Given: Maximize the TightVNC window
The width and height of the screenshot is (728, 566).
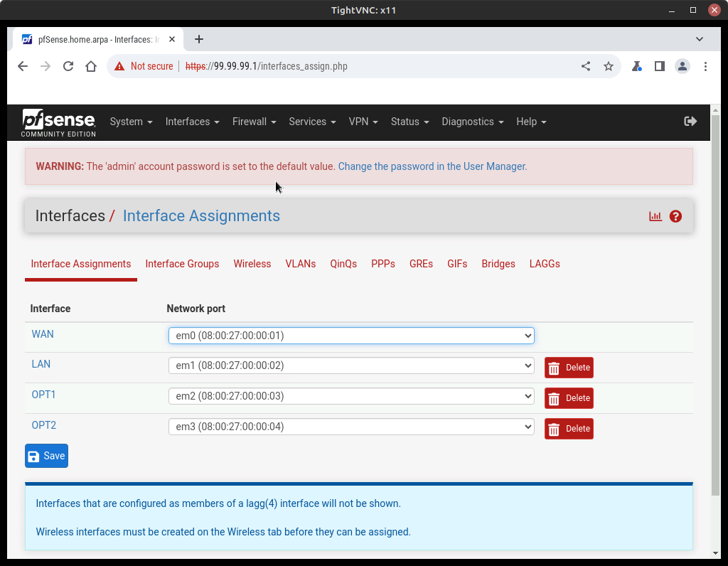Looking at the screenshot, I should 692,10.
